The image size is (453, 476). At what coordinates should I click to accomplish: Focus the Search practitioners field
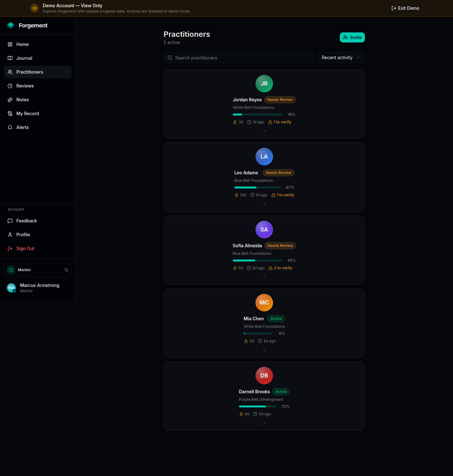point(239,58)
